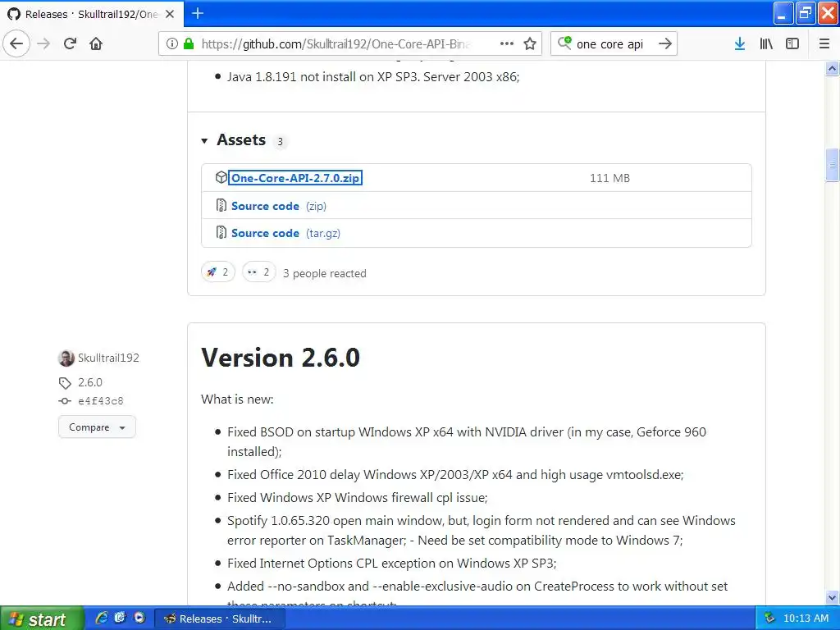Toggle the rocket reaction
Viewport: 840px width, 630px height.
pyautogui.click(x=218, y=272)
